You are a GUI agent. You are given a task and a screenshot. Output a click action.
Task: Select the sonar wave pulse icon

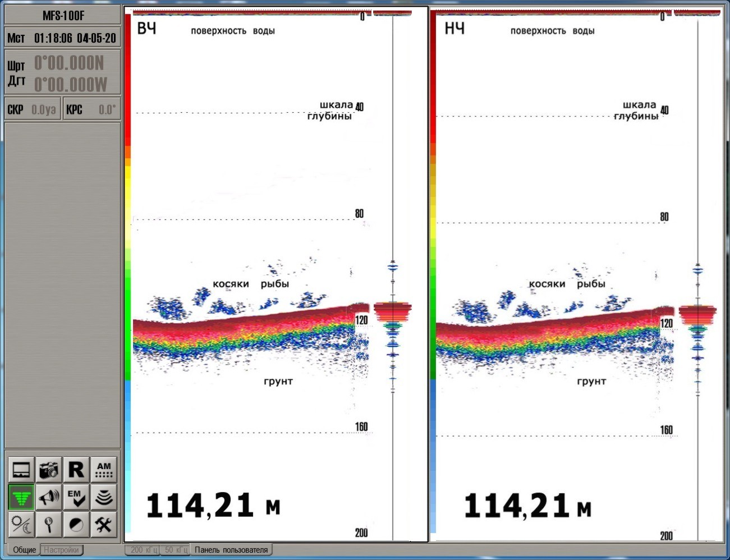coord(104,497)
